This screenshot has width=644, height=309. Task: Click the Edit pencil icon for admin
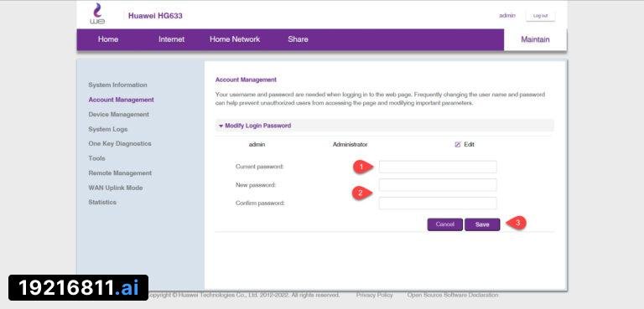(458, 144)
